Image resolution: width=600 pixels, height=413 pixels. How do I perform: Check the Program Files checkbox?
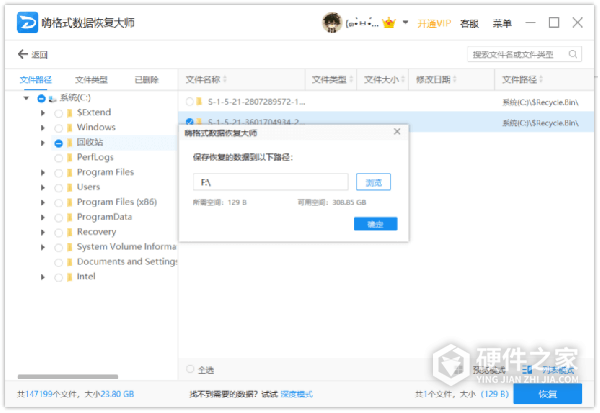click(58, 173)
